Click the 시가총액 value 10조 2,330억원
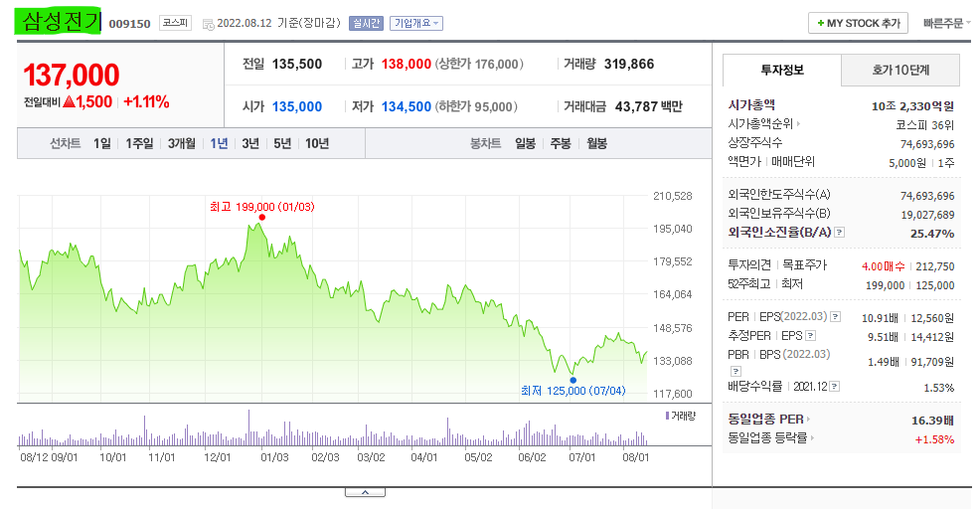980x509 pixels. pyautogui.click(x=912, y=106)
